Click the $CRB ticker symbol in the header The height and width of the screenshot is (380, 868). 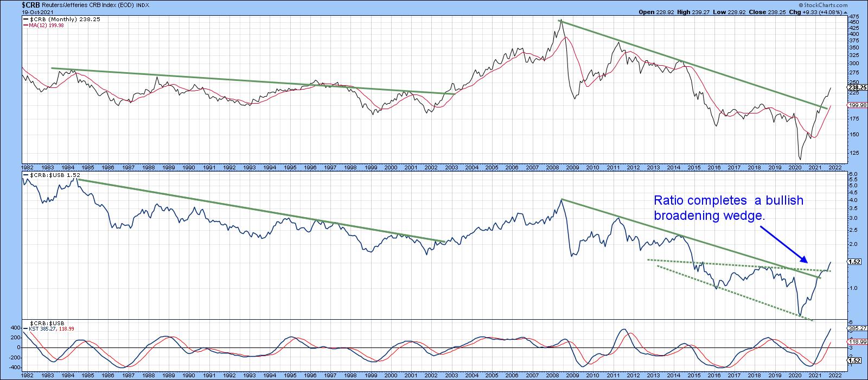click(x=30, y=5)
